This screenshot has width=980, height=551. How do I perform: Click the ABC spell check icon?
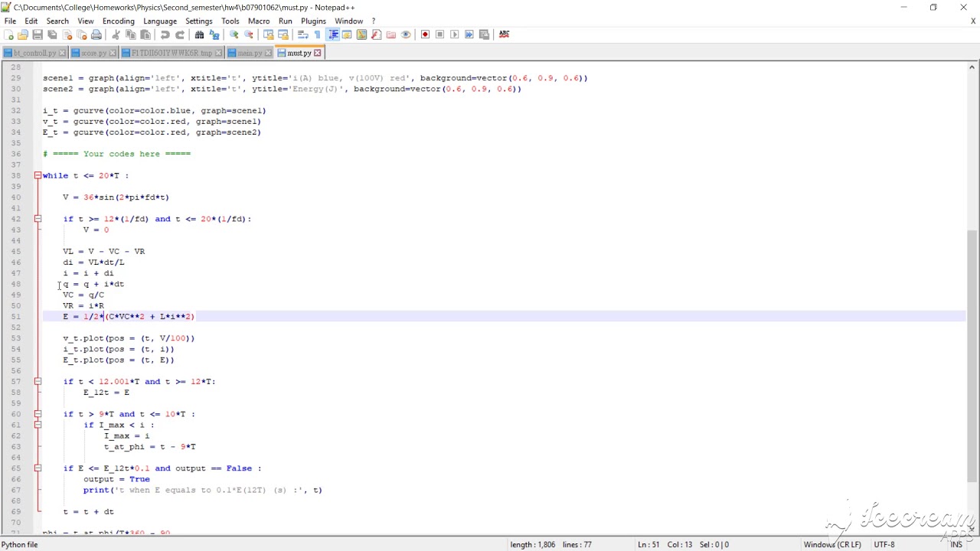[504, 34]
